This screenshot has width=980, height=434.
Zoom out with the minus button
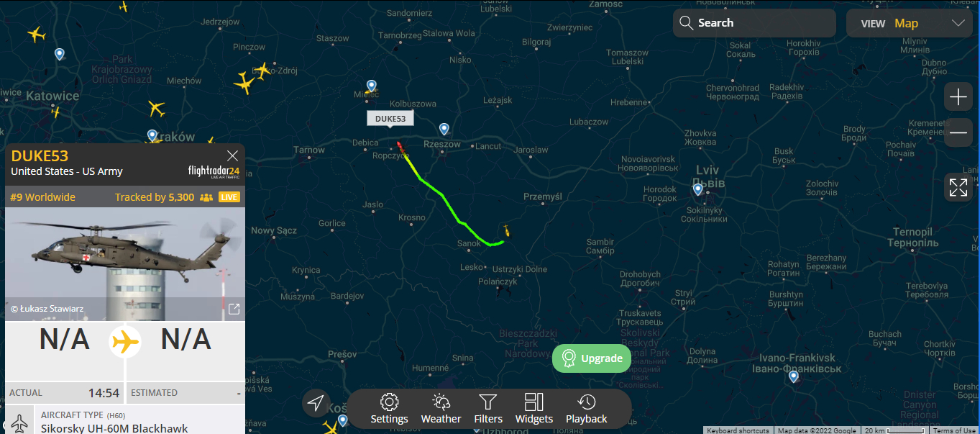coord(958,132)
